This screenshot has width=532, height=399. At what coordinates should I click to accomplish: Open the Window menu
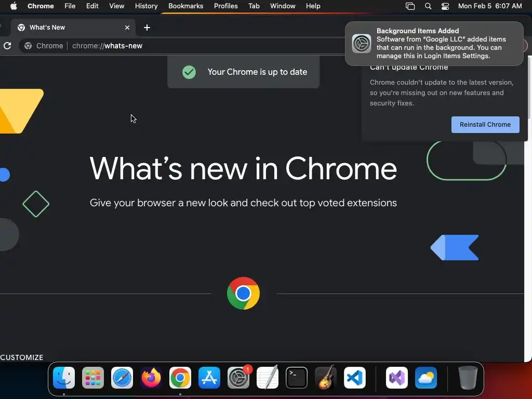pos(283,6)
